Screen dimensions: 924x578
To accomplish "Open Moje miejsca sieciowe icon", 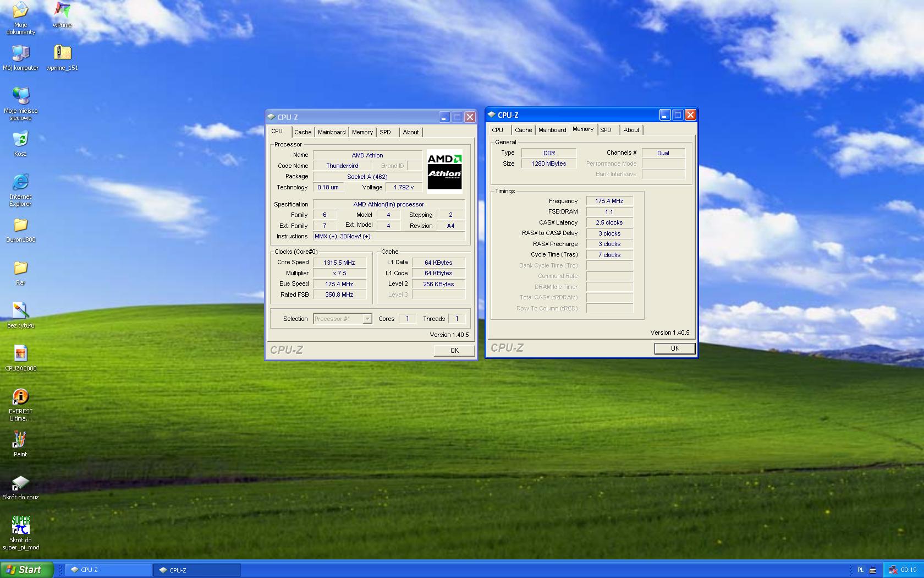I will [x=20, y=104].
